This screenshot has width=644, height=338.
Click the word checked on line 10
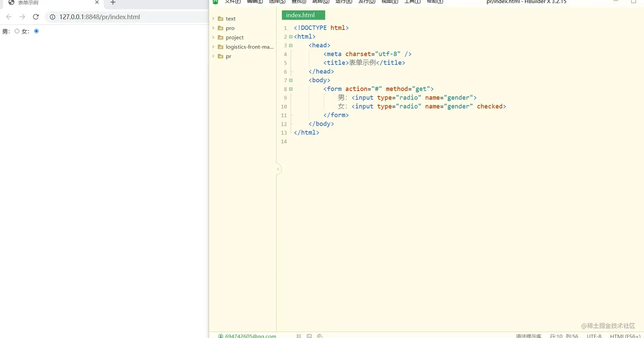pyautogui.click(x=490, y=106)
